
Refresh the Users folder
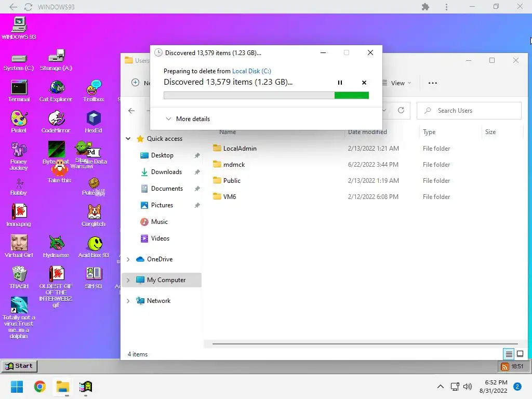(x=401, y=110)
